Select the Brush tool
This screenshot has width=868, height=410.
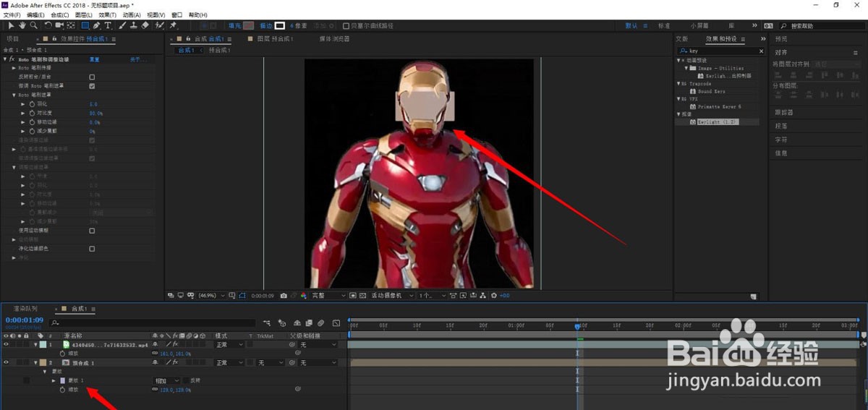click(x=122, y=25)
